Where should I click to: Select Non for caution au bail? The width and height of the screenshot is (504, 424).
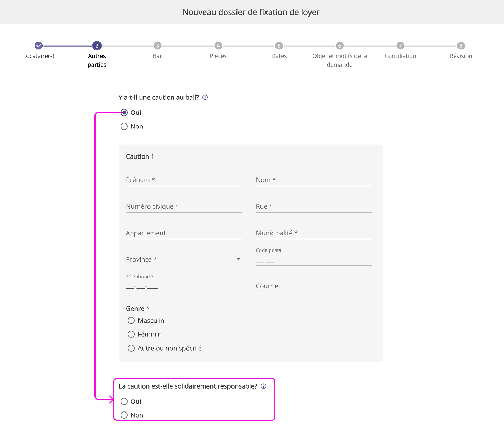pos(124,126)
